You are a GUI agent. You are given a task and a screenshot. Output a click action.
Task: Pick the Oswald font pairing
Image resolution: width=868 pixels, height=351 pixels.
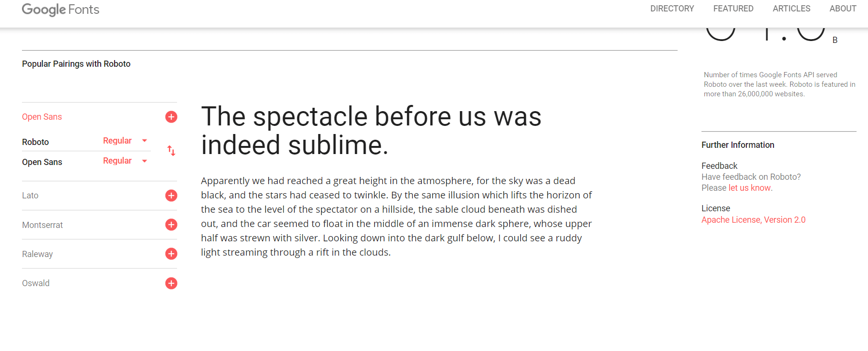coord(36,283)
